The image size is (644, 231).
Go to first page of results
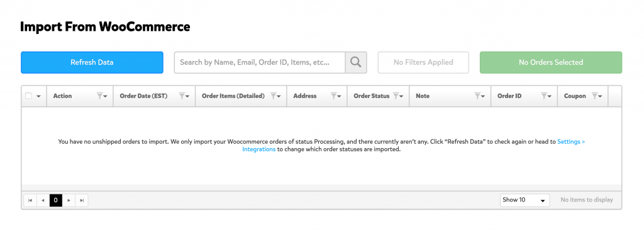(x=30, y=200)
